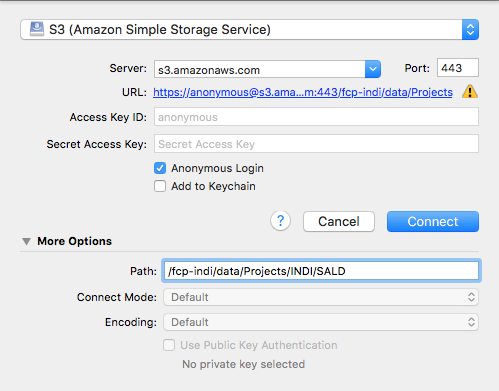Collapse the More Options disclosure triangle

pos(26,241)
